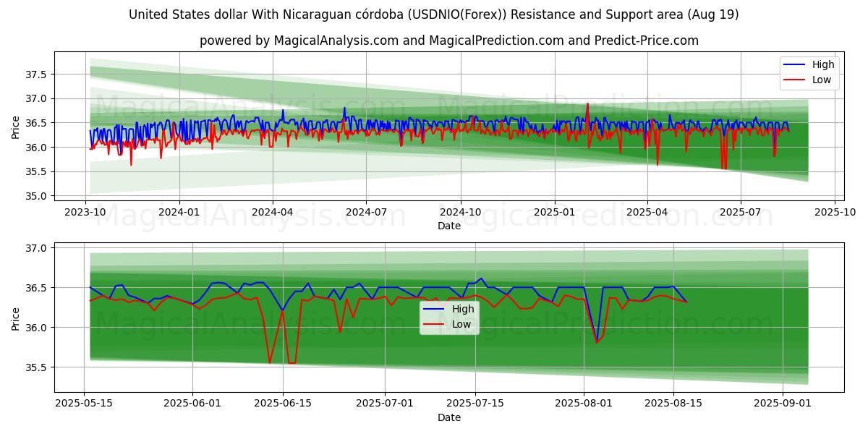868x434 pixels.
Task: Click the 35.0 price tick in top chart
Action: click(x=36, y=196)
